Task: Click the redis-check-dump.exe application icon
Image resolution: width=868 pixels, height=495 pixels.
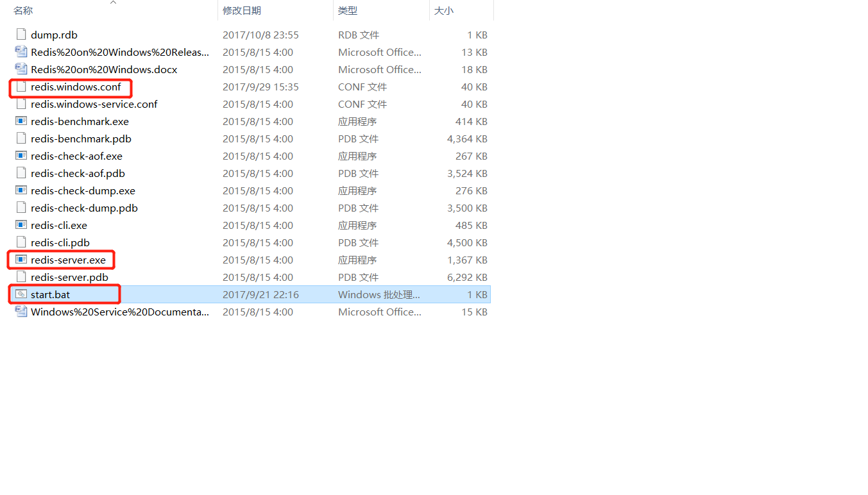Action: pyautogui.click(x=21, y=190)
